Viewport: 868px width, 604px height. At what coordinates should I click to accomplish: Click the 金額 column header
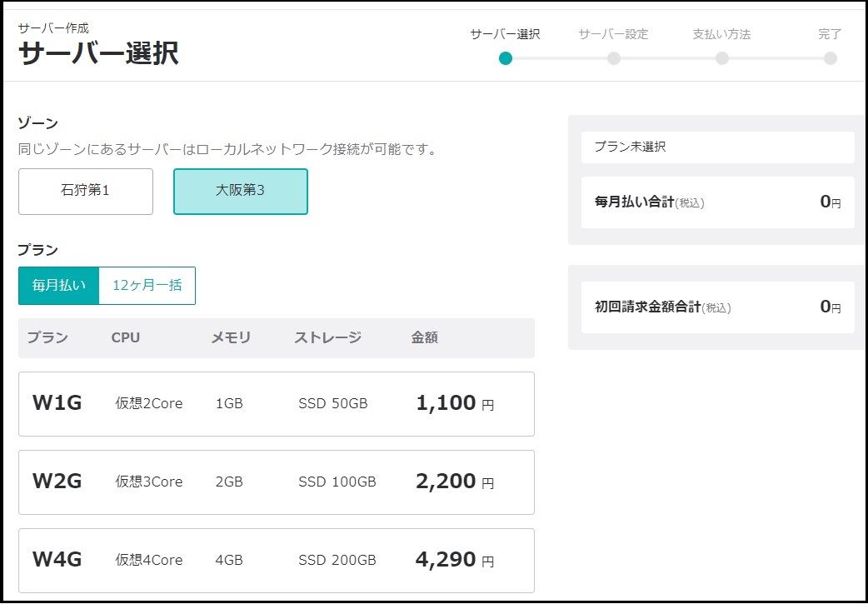(x=425, y=337)
